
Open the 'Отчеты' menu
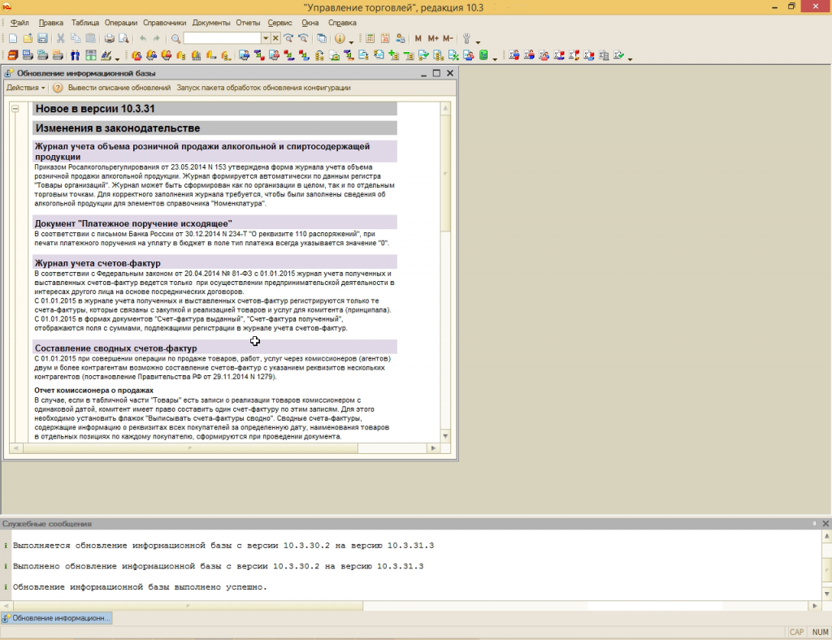249,23
